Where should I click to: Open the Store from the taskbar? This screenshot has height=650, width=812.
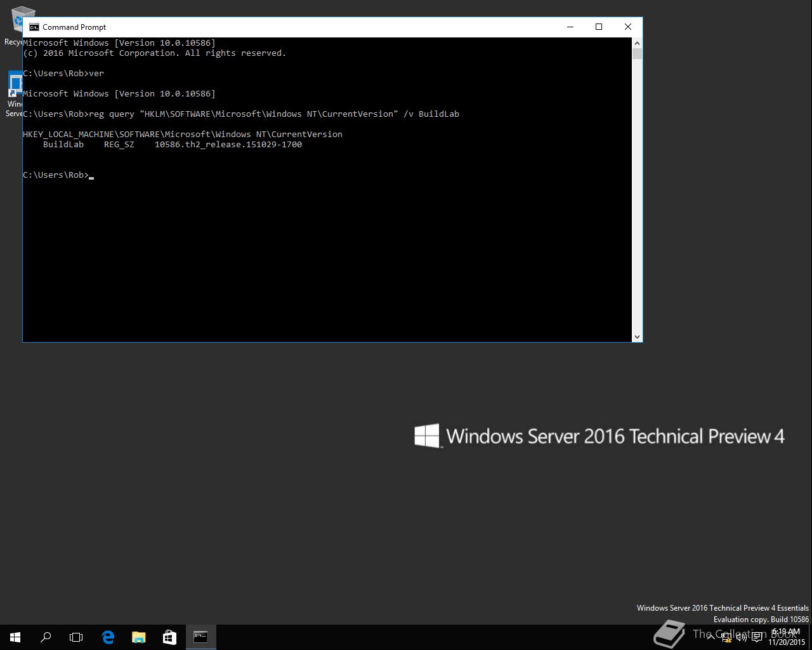169,637
